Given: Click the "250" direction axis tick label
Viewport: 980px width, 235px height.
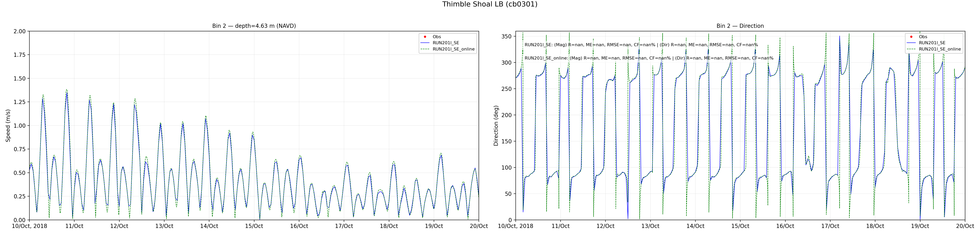Looking at the screenshot, I should 507,89.
